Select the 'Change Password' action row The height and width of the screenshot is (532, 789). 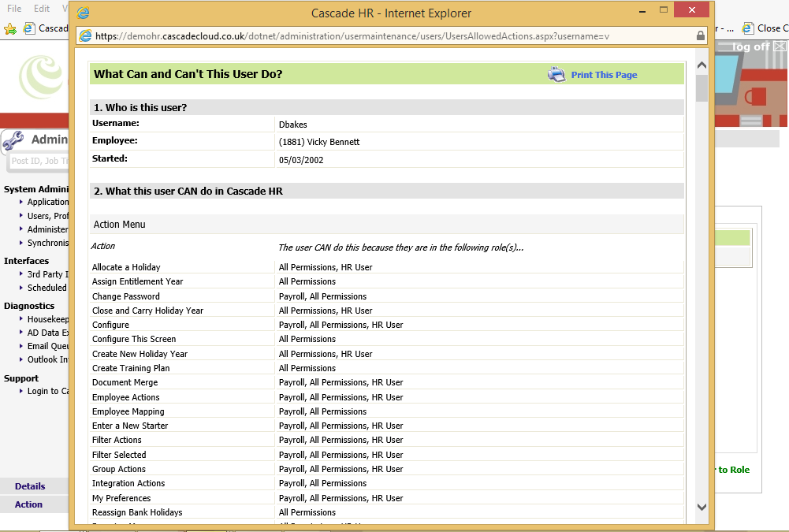coord(386,296)
